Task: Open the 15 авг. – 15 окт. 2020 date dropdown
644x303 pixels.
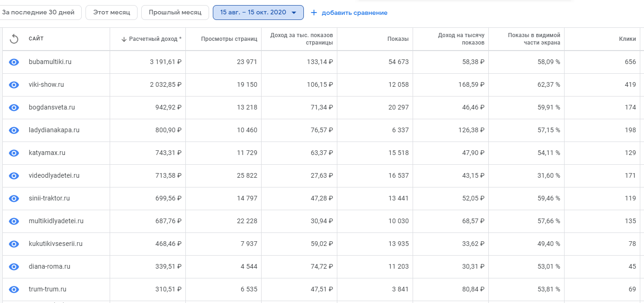Action: tap(258, 13)
